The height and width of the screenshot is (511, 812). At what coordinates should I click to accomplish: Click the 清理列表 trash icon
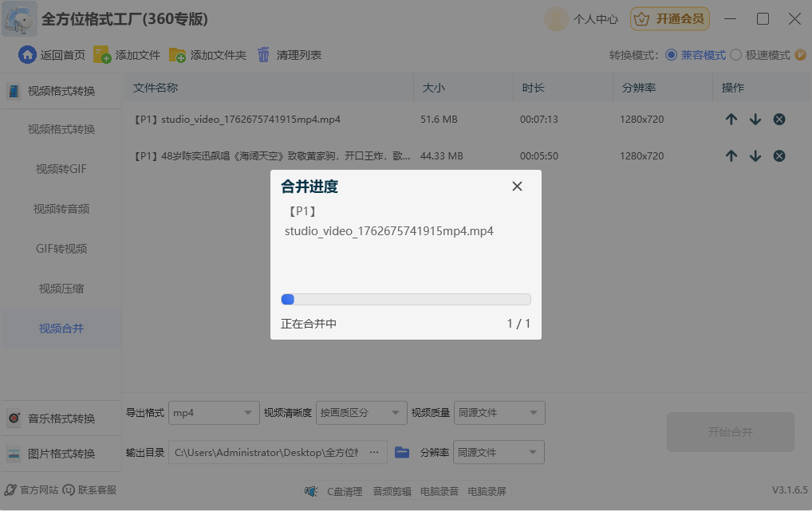(263, 54)
